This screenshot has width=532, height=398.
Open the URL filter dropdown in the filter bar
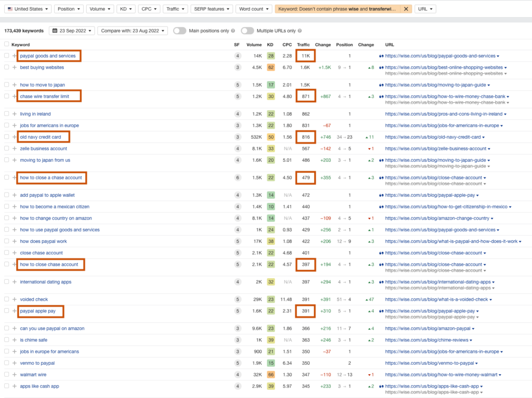coord(425,9)
